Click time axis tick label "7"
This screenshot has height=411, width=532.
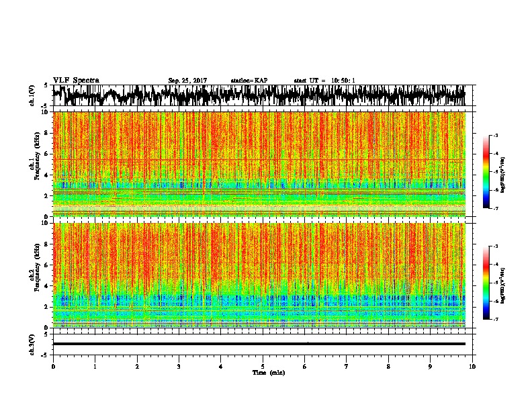pos(347,367)
